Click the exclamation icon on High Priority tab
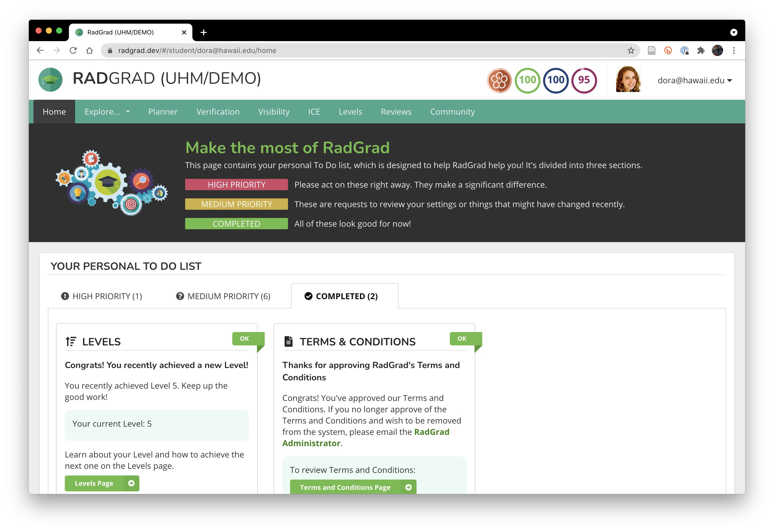774x532 pixels. [x=65, y=296]
